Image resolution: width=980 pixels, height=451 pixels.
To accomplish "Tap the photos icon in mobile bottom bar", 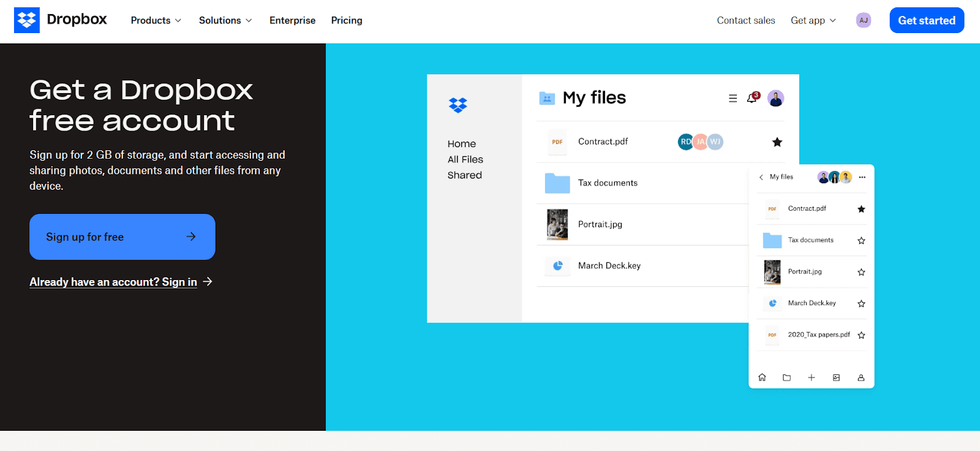I will [x=836, y=377].
